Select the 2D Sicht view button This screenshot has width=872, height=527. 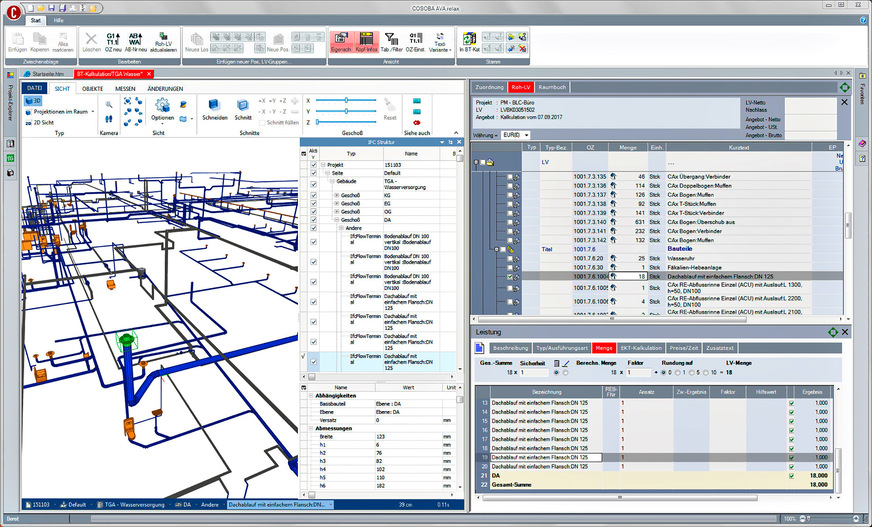[x=42, y=123]
